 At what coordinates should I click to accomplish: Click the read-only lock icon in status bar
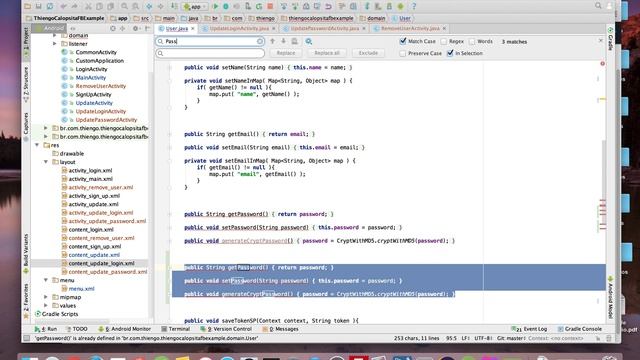coord(598,338)
